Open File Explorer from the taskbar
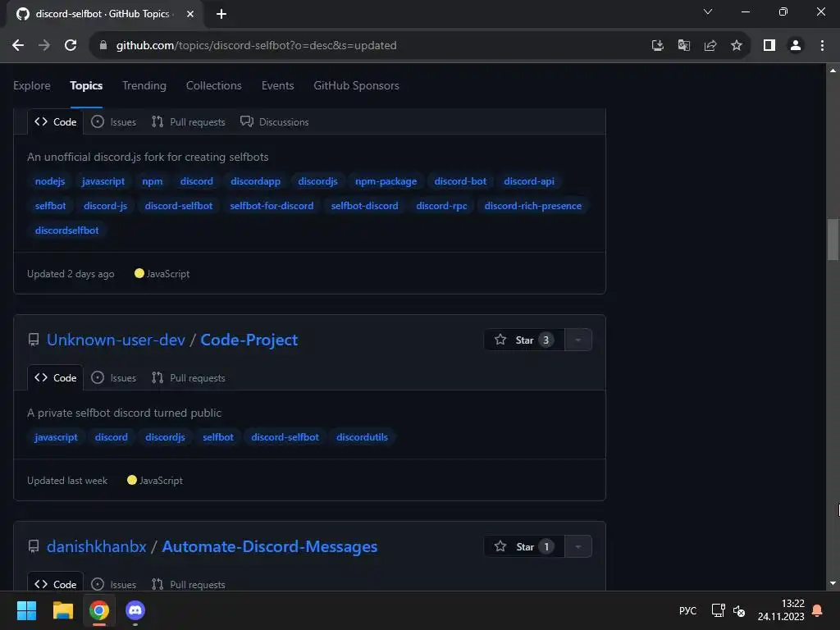 tap(62, 610)
